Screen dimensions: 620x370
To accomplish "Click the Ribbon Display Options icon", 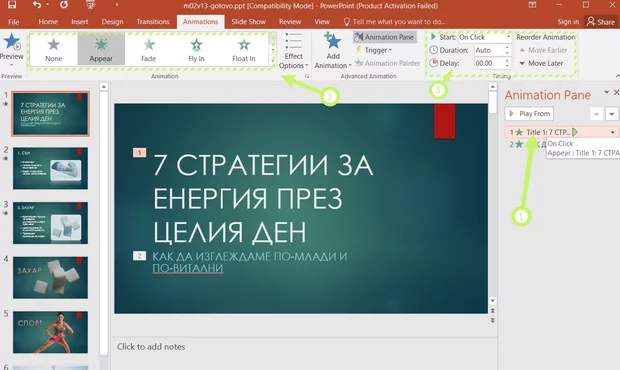I will pyautogui.click(x=532, y=5).
